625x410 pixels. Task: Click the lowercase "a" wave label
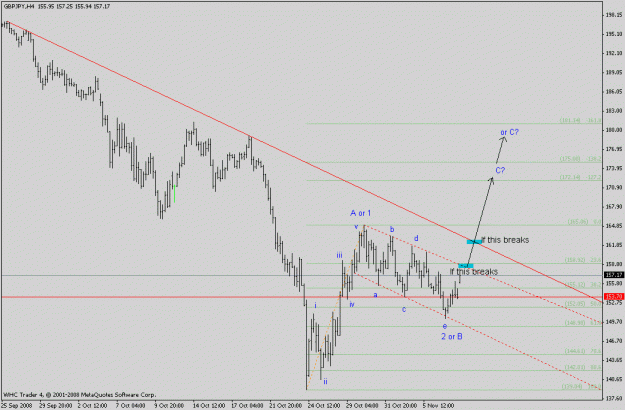tap(375, 295)
